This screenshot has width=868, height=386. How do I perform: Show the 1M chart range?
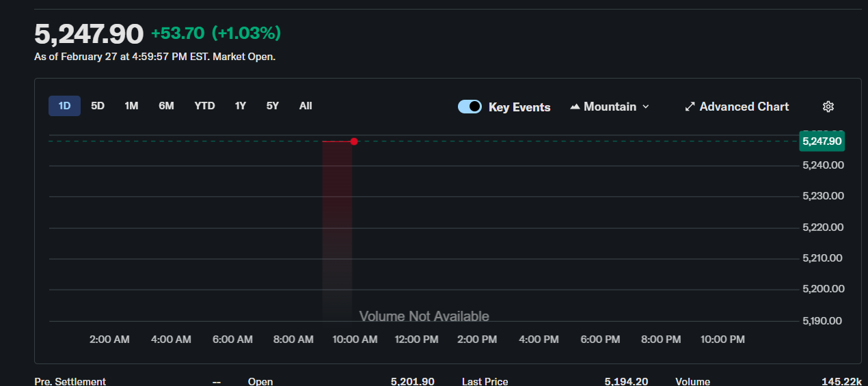point(131,106)
